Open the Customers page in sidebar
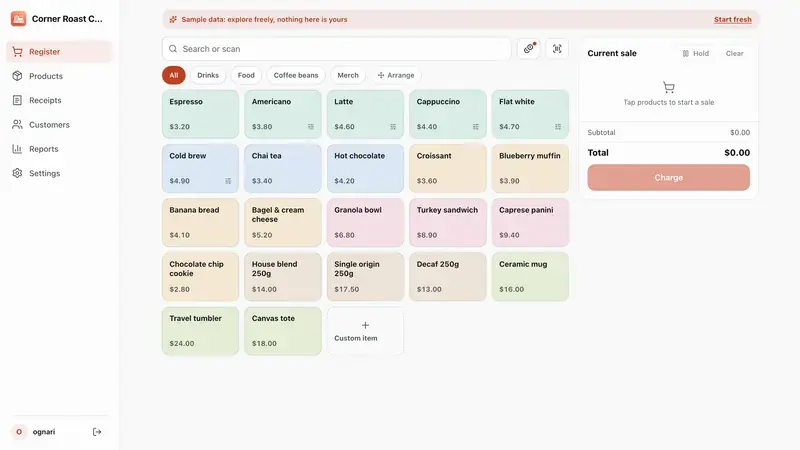Viewport: 800px width, 450px height. 59,124
